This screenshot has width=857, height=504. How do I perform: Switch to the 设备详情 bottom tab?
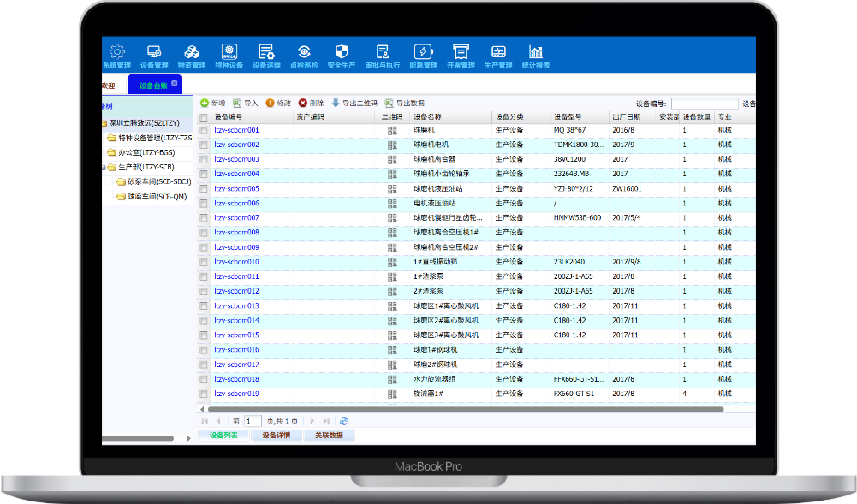276,436
